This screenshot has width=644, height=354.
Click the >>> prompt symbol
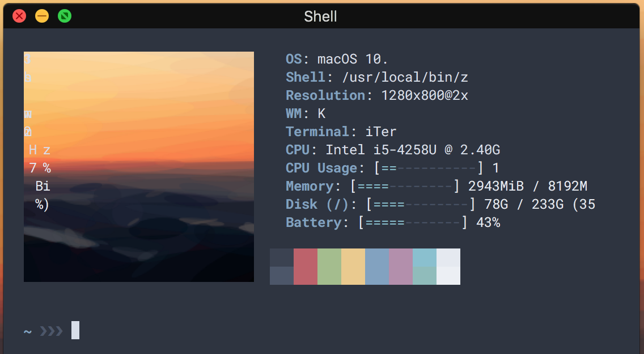tap(50, 330)
